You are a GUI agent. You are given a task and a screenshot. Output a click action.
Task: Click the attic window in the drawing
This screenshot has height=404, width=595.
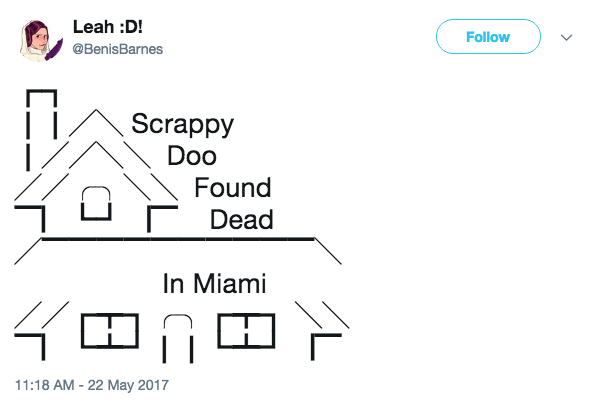96,203
